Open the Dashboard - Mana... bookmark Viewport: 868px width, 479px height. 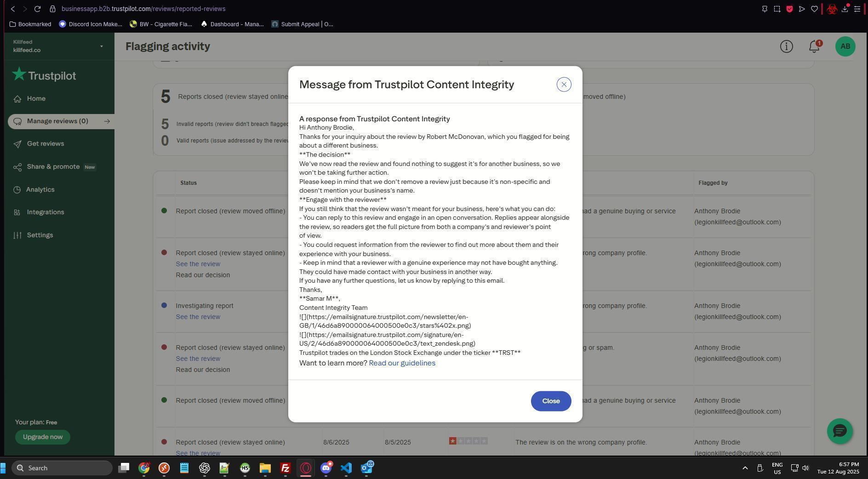point(232,24)
